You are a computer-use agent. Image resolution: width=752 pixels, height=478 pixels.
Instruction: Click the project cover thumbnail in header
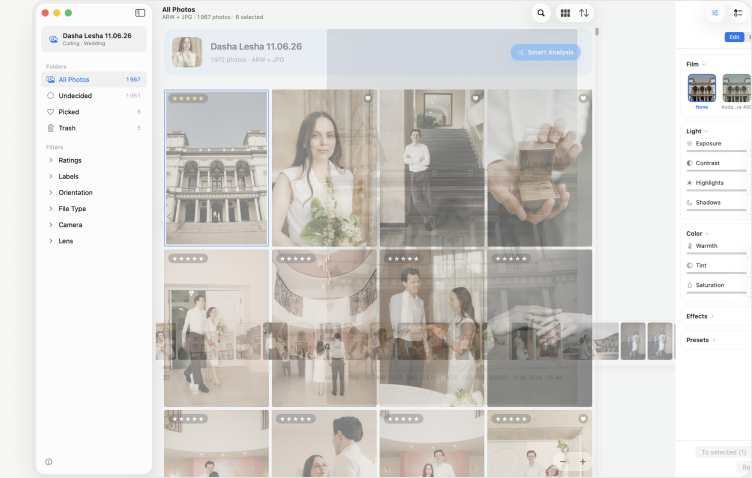coord(187,52)
